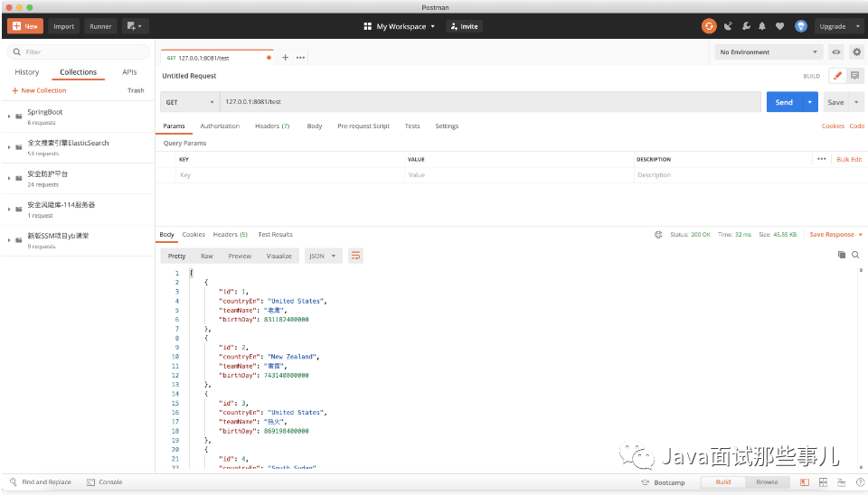The height and width of the screenshot is (495, 868).
Task: Open the query params column options dots
Action: 822,159
